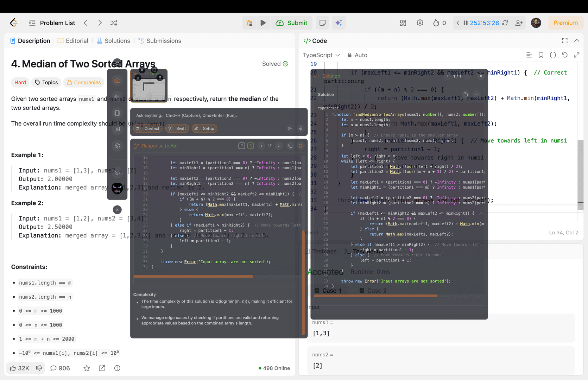Screen dimensions: 588x380
Task: Expand the Companies tag
Action: (x=84, y=82)
